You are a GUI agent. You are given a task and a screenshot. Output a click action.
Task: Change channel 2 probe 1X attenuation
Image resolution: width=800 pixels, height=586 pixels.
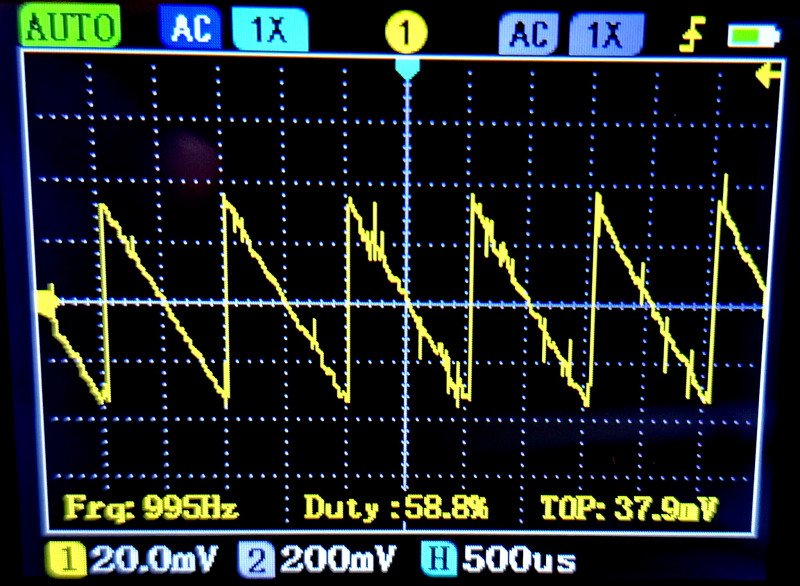[x=606, y=35]
